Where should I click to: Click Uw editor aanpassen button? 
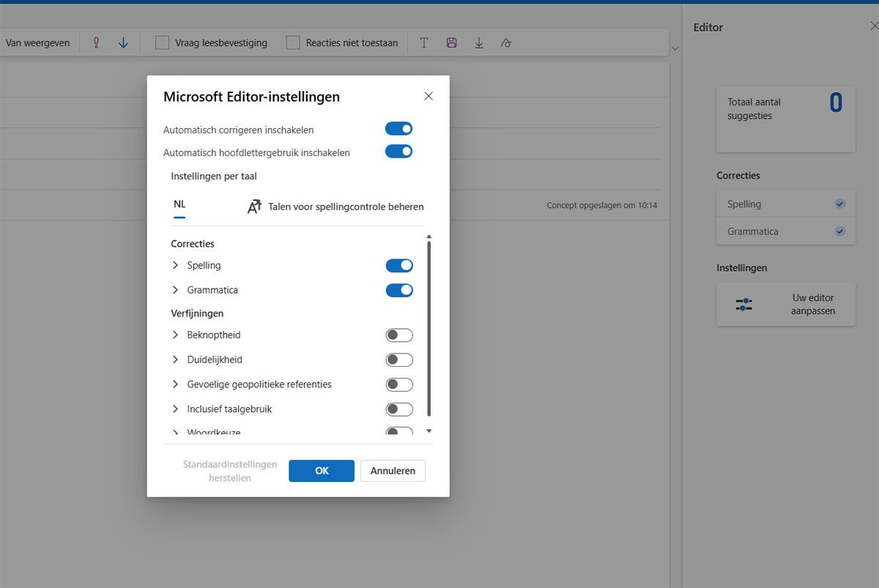pyautogui.click(x=786, y=305)
